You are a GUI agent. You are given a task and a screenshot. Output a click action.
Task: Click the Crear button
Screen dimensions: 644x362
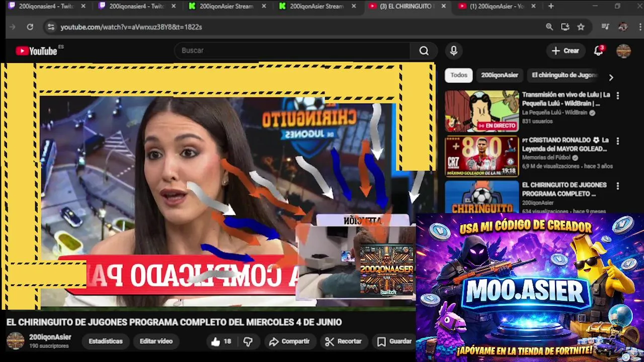[x=566, y=51]
